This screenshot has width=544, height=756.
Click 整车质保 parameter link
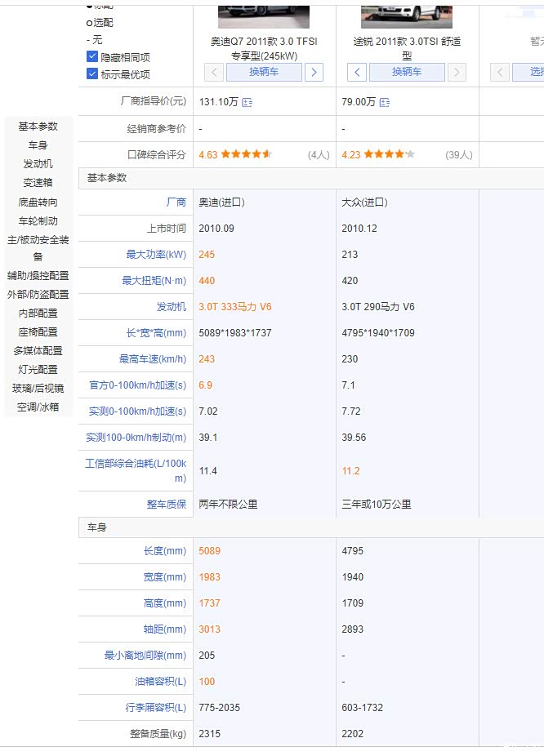(x=167, y=505)
